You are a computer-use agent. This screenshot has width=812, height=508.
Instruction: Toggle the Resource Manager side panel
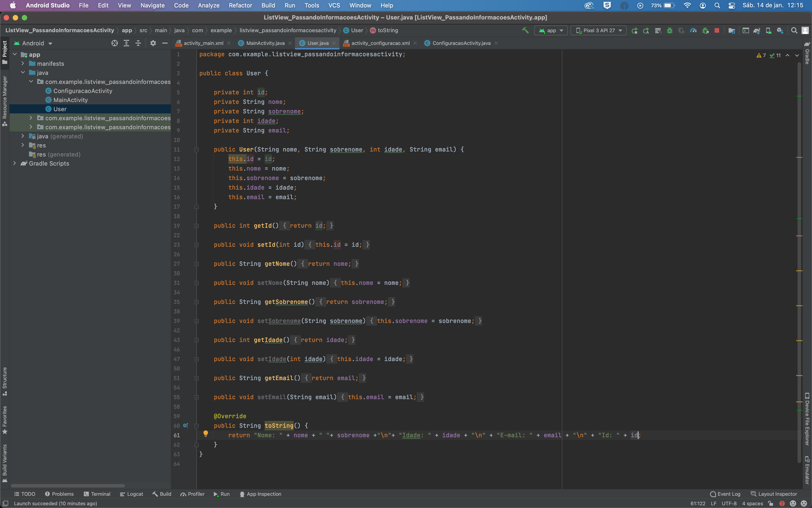[x=5, y=101]
